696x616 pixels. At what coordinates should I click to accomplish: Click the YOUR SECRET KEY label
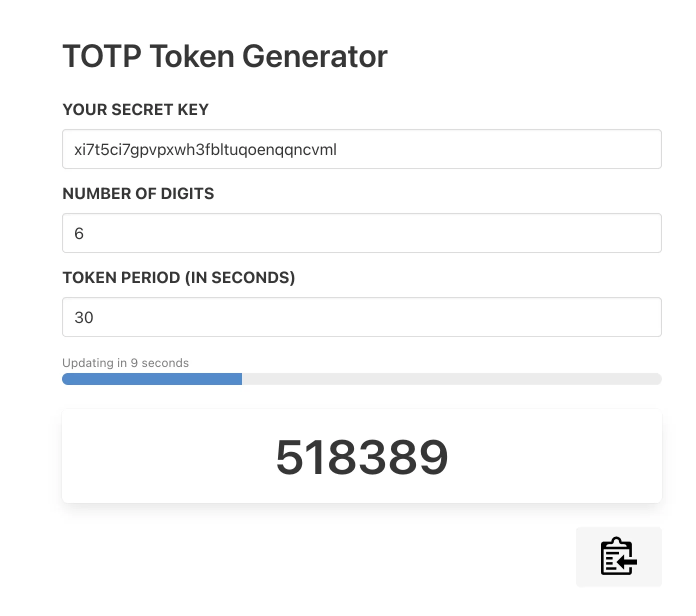click(x=135, y=109)
